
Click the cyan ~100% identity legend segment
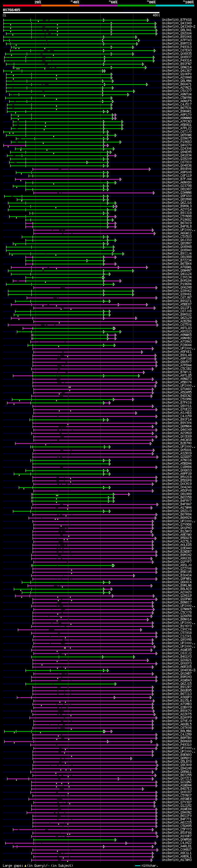click(175, 6)
